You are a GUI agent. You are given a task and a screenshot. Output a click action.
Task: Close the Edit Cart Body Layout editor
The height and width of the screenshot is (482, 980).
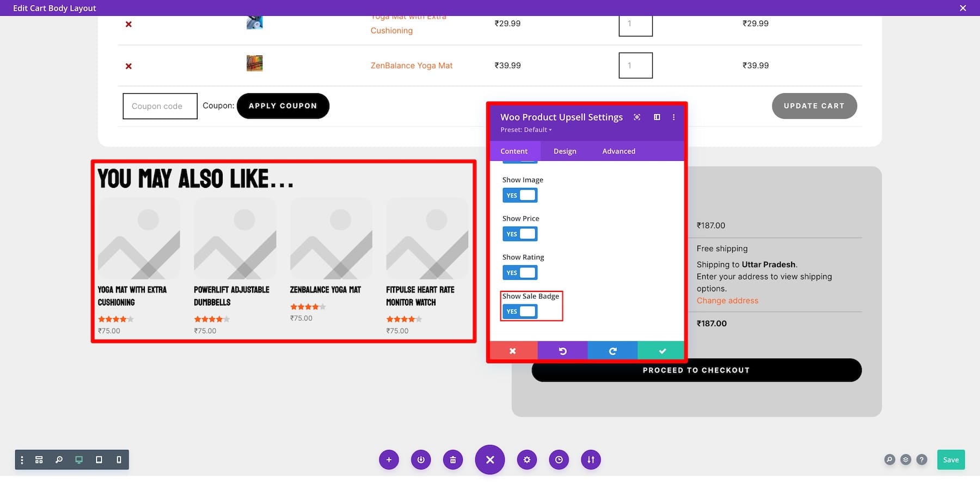(x=963, y=8)
